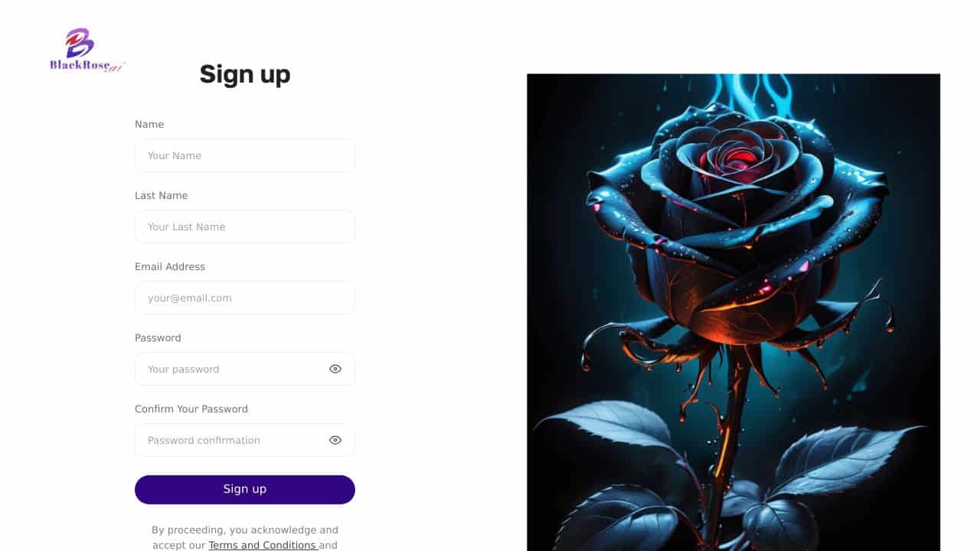Click the Last Name field label

pyautogui.click(x=162, y=195)
